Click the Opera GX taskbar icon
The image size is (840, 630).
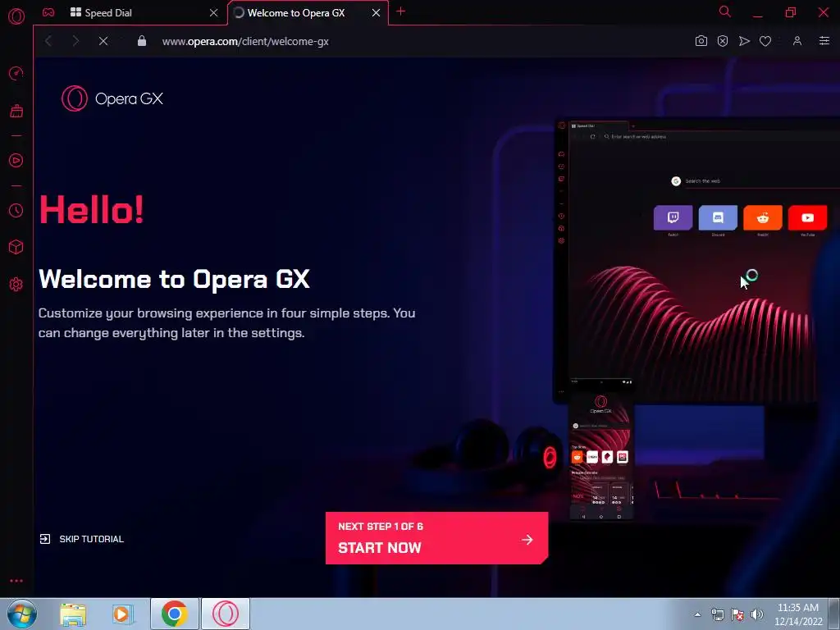coord(226,614)
